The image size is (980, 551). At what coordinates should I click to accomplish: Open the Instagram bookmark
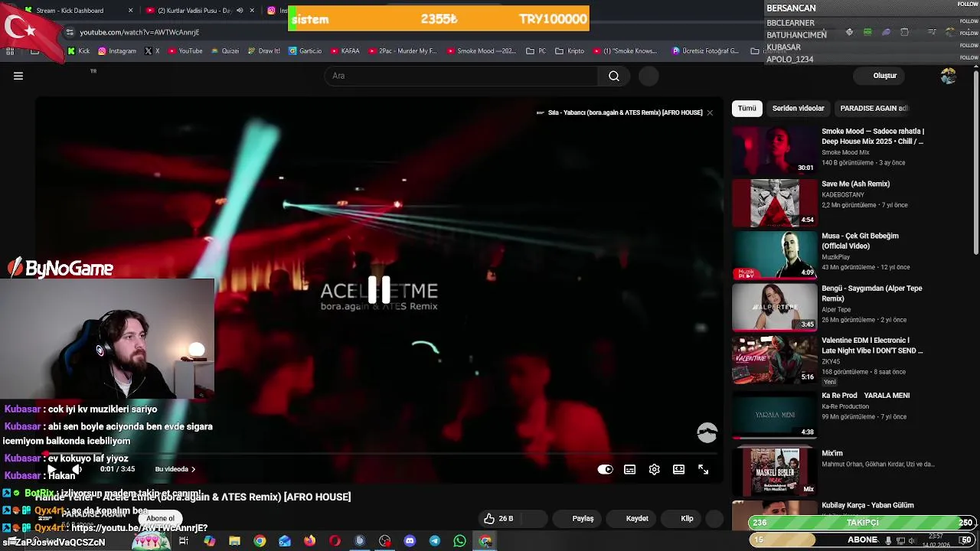[x=116, y=51]
